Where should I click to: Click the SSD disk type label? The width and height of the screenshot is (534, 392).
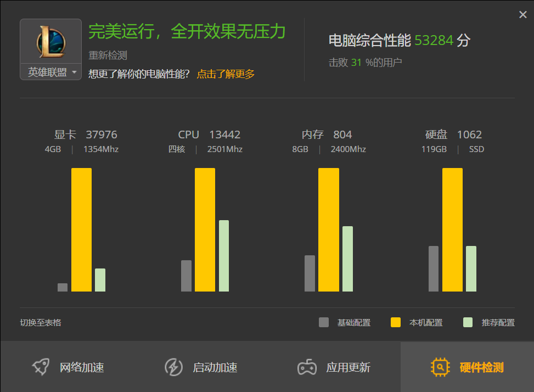[x=476, y=149]
